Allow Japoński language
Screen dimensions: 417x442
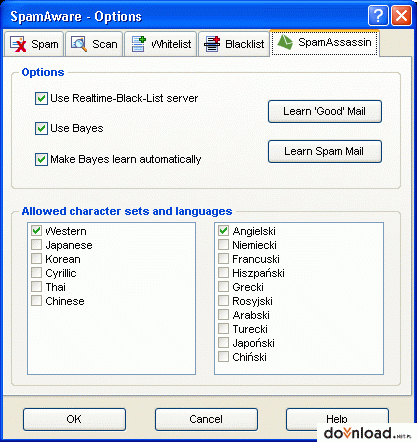[x=223, y=343]
